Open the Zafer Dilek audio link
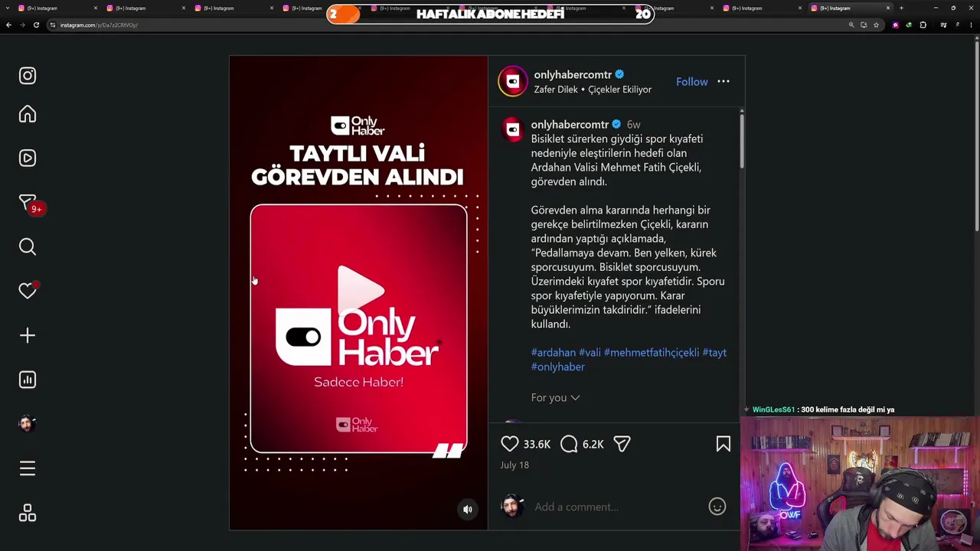 (593, 90)
